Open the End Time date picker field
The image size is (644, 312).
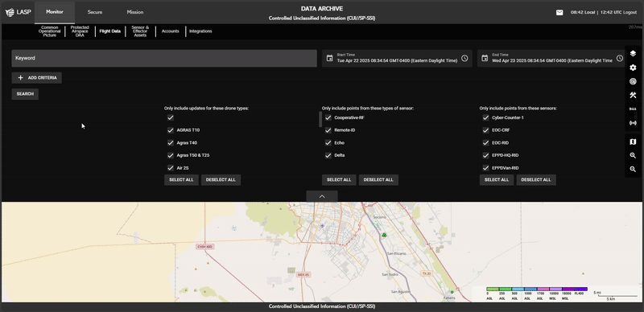click(552, 58)
